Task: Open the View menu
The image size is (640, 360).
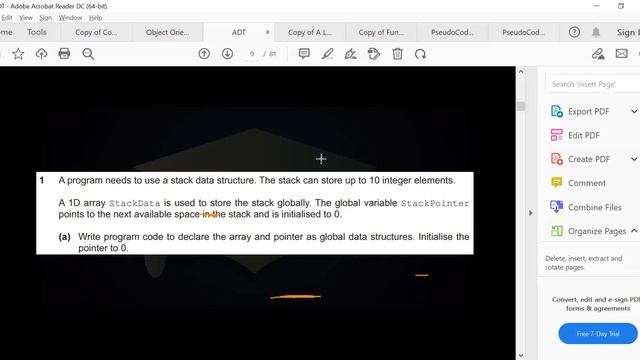Action: [x=26, y=18]
